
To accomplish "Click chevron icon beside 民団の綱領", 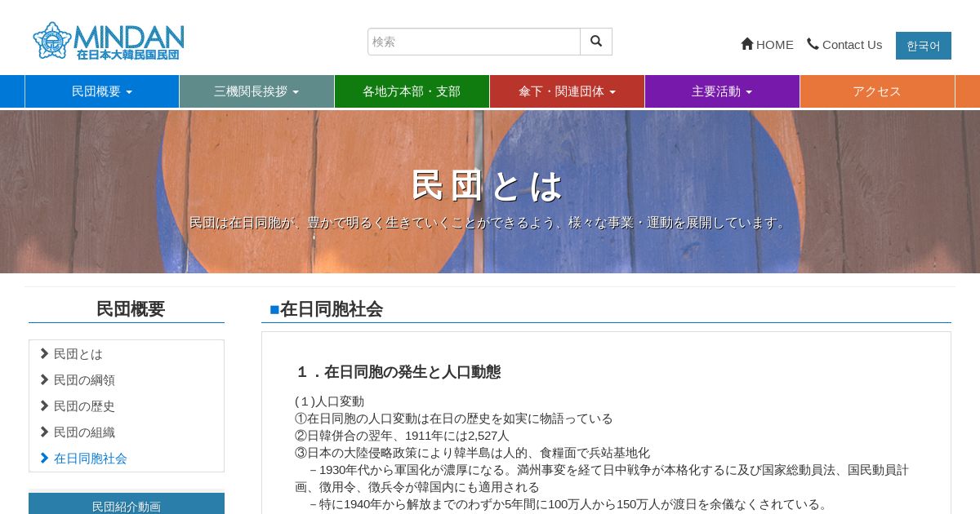I will pyautogui.click(x=44, y=380).
